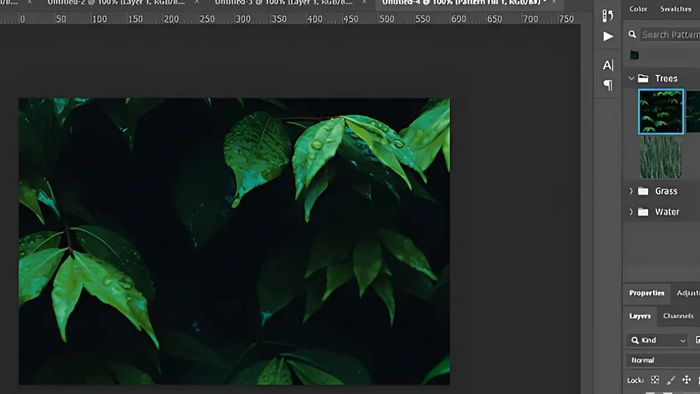Screen dimensions: 700x394
Task: Toggle lock transparent pixels icon
Action: pyautogui.click(x=655, y=380)
